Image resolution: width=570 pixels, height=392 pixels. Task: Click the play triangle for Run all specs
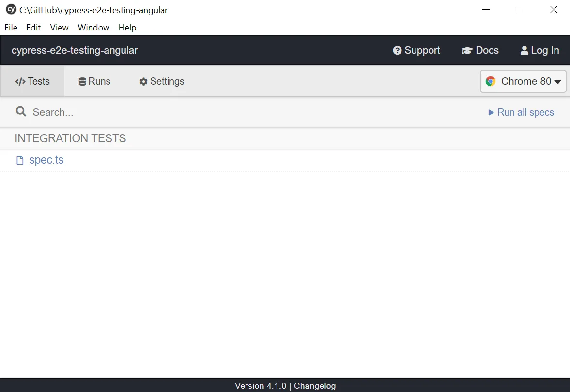(x=491, y=113)
